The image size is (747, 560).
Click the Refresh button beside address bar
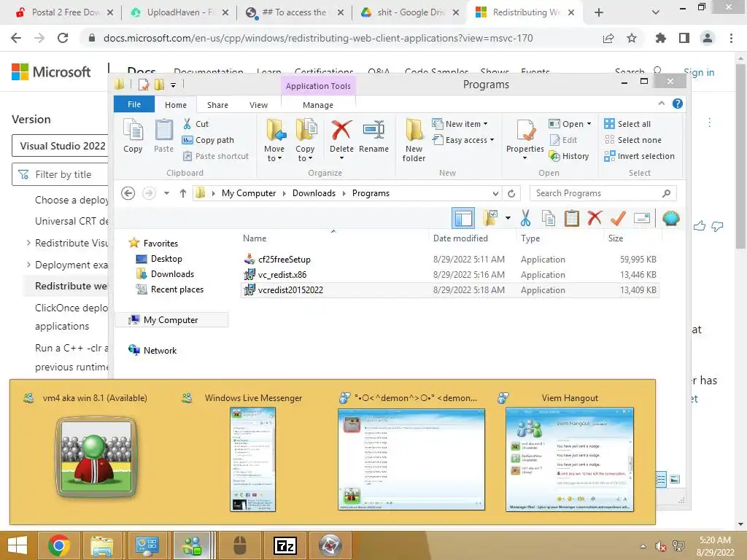pyautogui.click(x=511, y=193)
